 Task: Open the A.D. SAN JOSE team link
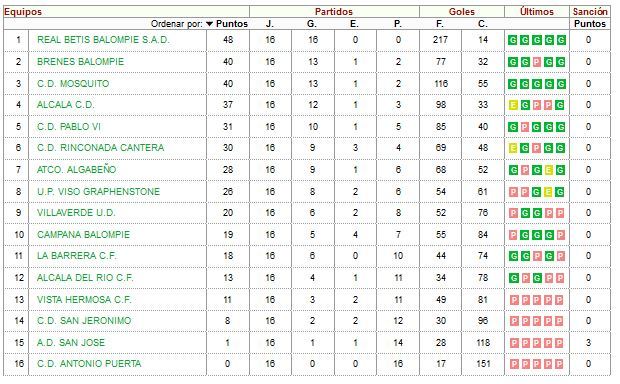coord(71,342)
